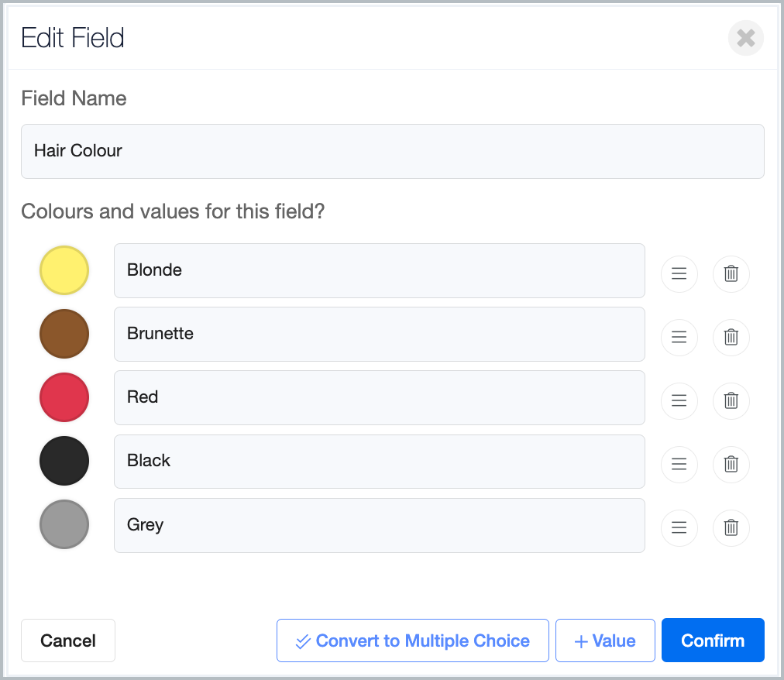The image size is (784, 680).
Task: Click the reorder handle for Blonde
Action: [679, 273]
